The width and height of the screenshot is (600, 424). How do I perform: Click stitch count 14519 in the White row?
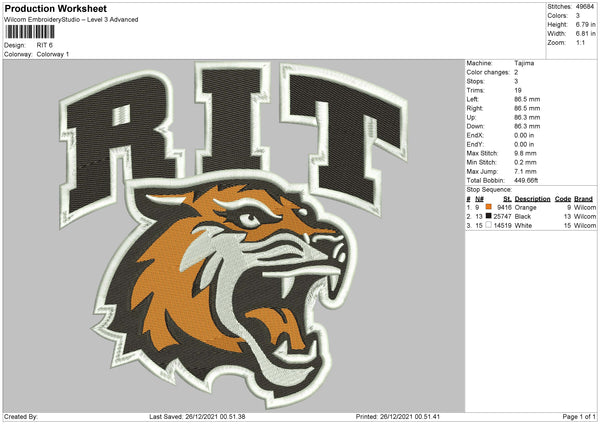tap(502, 225)
